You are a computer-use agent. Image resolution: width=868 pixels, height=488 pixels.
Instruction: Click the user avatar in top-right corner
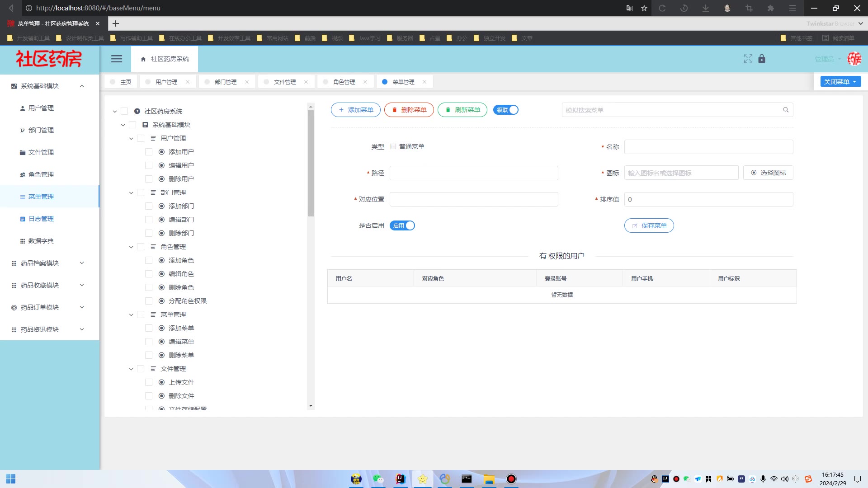coord(854,59)
